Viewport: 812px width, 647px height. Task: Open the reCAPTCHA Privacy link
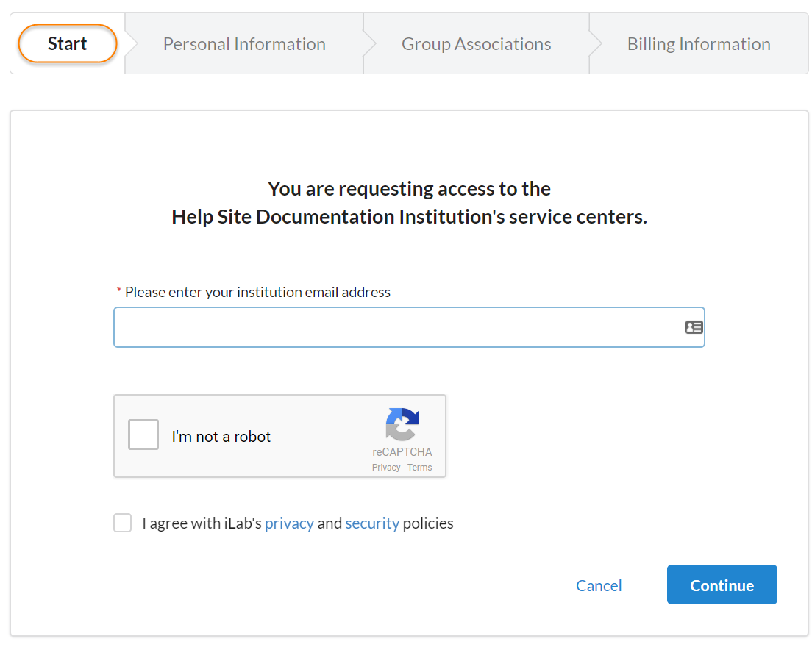pyautogui.click(x=385, y=468)
